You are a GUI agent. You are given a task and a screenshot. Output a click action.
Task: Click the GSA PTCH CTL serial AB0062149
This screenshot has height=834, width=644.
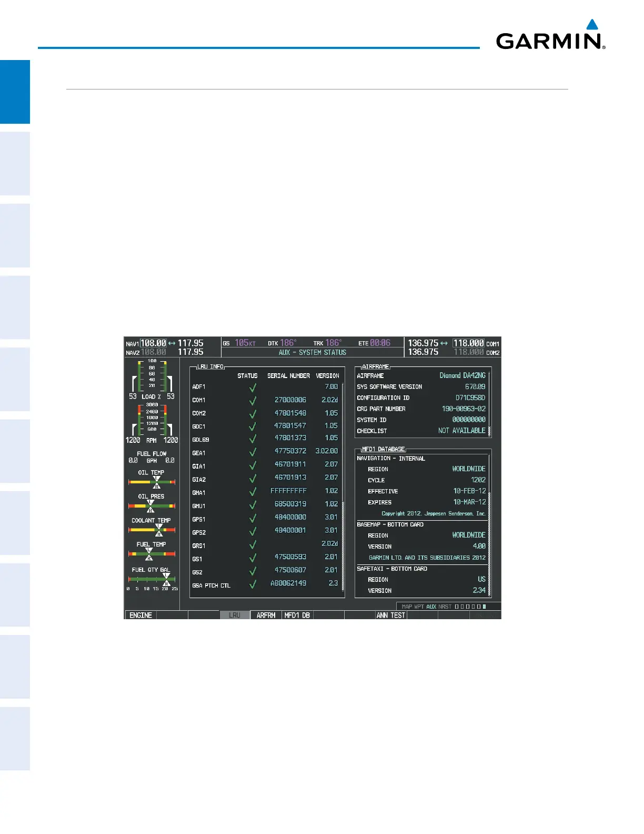click(288, 583)
